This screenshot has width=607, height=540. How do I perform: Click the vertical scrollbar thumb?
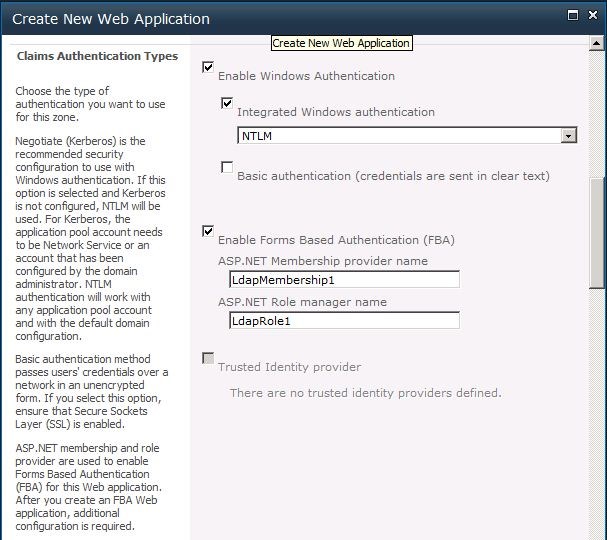click(x=597, y=233)
